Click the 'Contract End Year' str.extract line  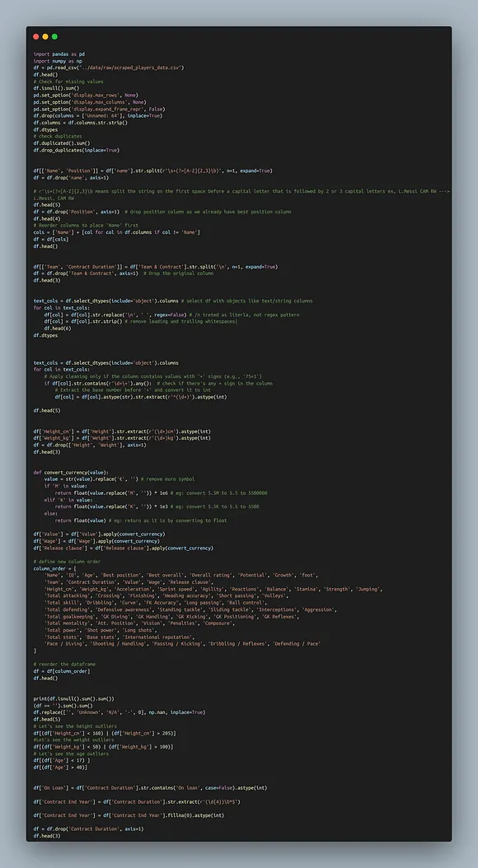click(x=137, y=801)
